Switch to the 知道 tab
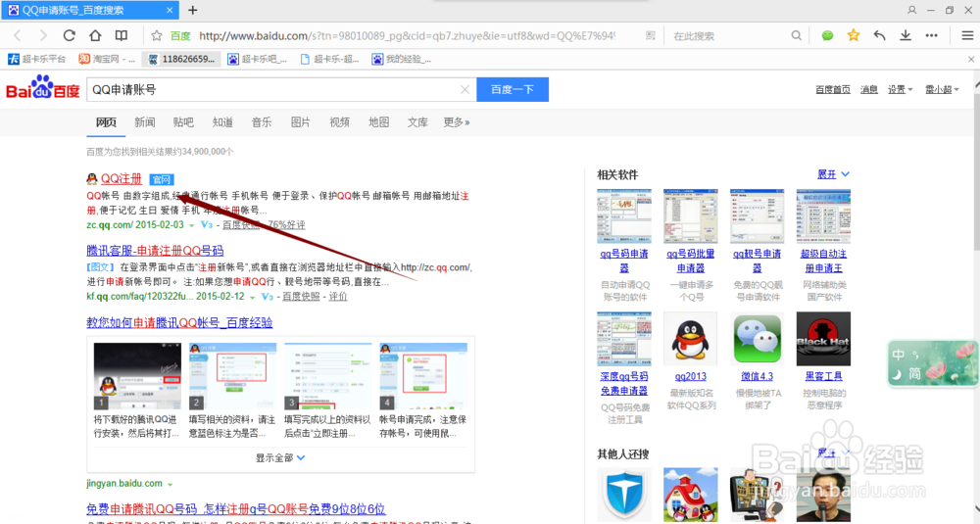This screenshot has height=524, width=980. tap(222, 121)
